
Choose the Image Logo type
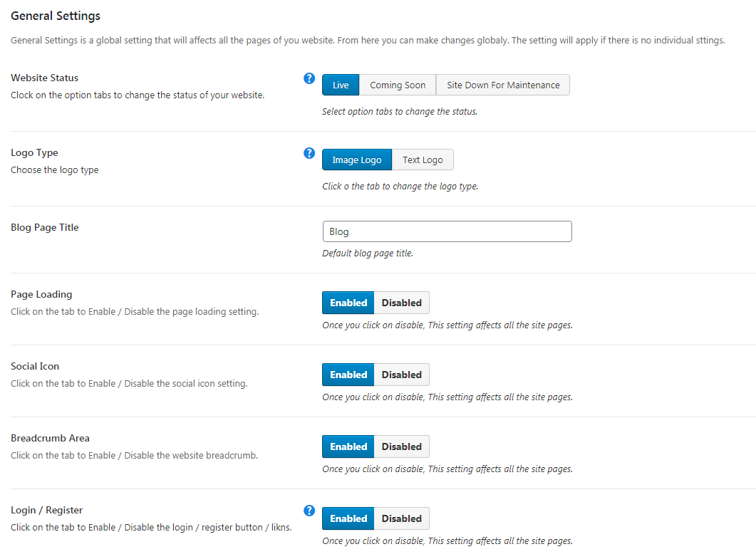click(x=357, y=160)
